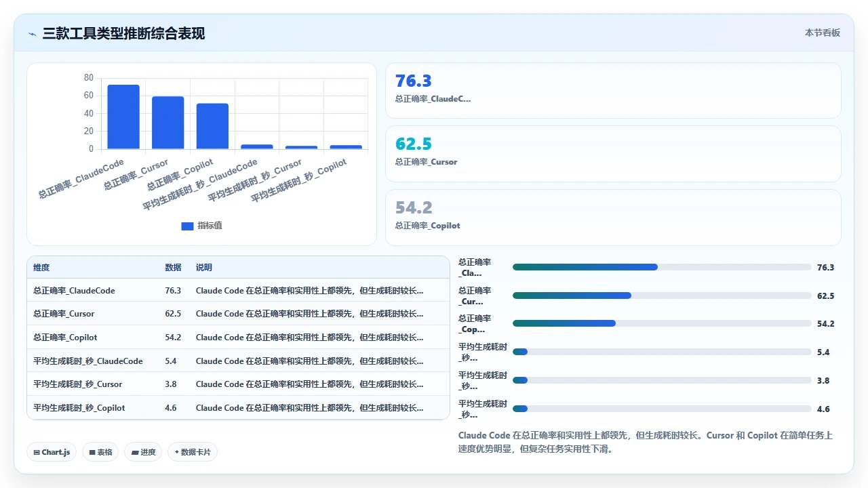Open the 76.3 ClaudeCode accuracy card
868x488 pixels.
(613, 91)
